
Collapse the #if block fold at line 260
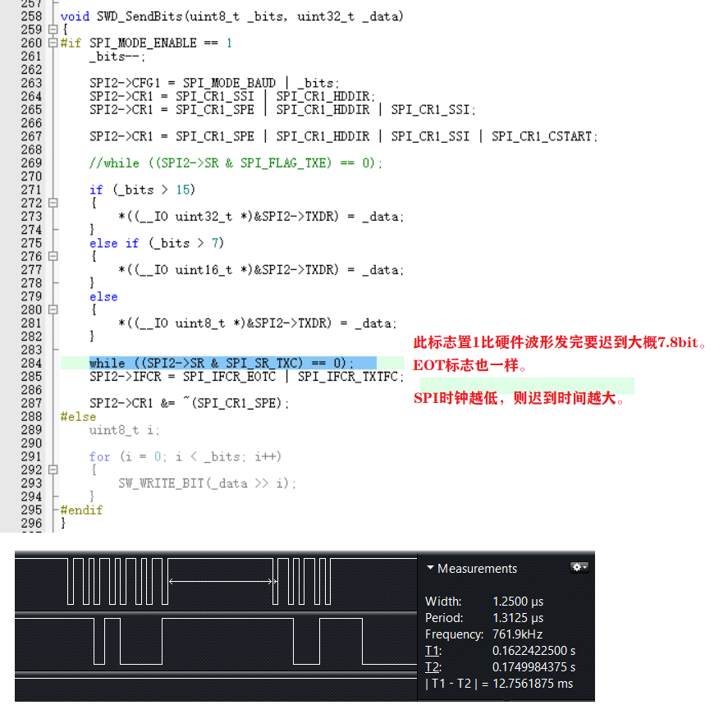53,43
